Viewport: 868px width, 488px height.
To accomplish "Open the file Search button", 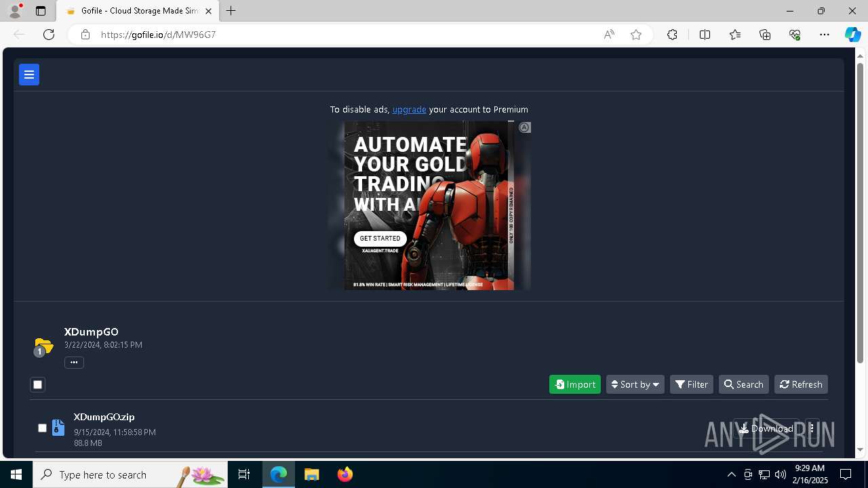I will [x=744, y=384].
